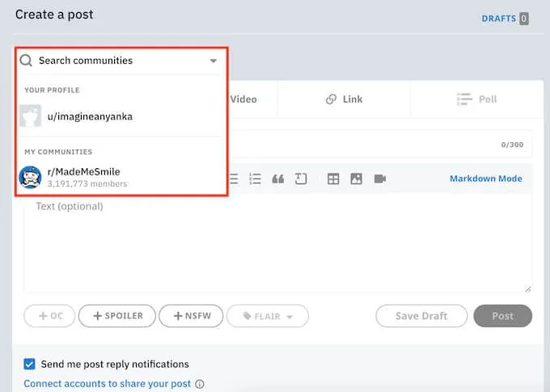
Task: Mark post as OC
Action: pos(49,316)
